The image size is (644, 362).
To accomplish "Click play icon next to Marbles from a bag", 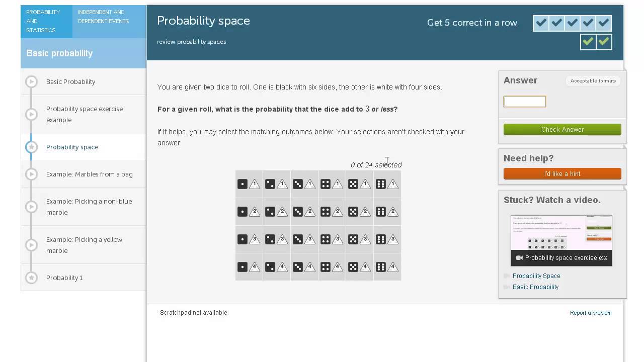I will pyautogui.click(x=32, y=174).
